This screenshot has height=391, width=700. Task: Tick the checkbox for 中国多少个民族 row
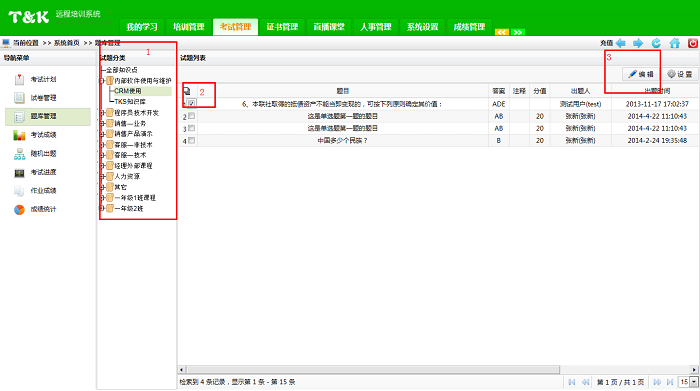[x=192, y=141]
